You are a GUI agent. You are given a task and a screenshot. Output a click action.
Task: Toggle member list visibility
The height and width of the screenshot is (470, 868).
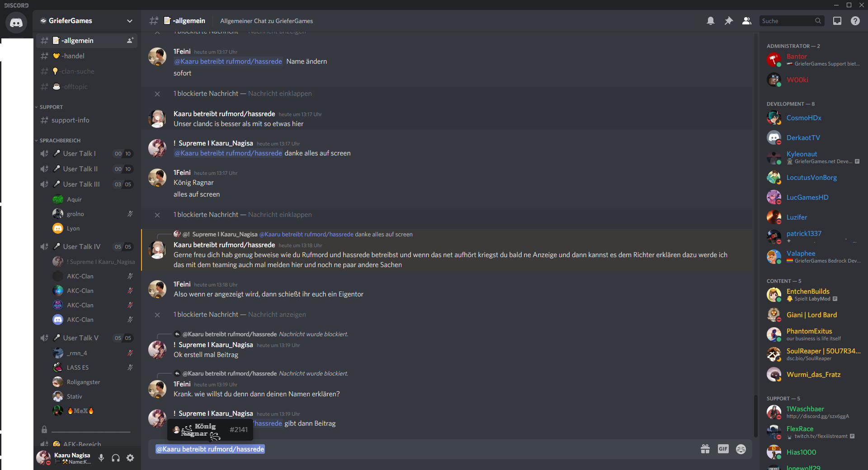point(747,21)
